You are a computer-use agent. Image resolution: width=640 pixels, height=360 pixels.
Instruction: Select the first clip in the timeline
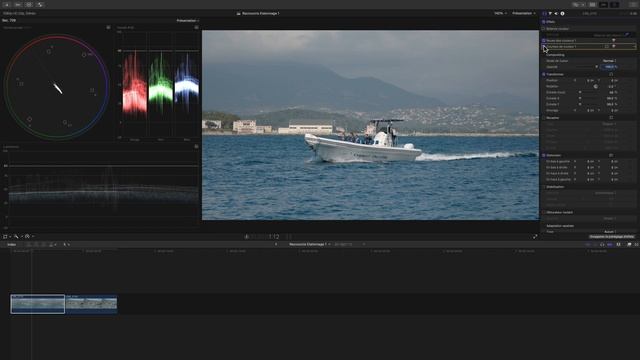38,304
